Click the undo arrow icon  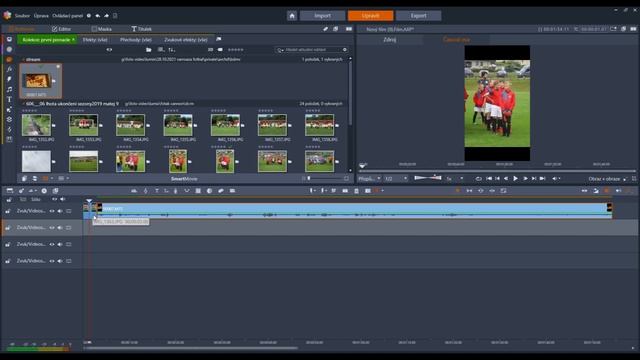point(98,16)
